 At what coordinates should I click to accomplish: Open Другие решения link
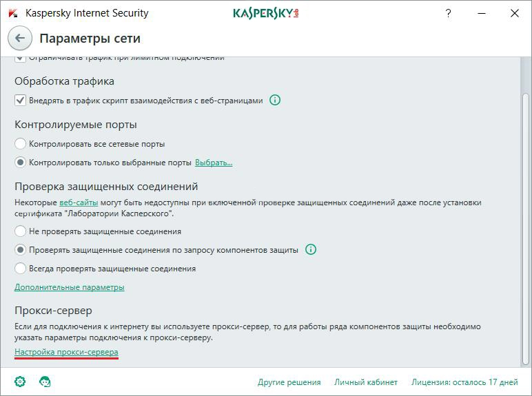point(289,382)
